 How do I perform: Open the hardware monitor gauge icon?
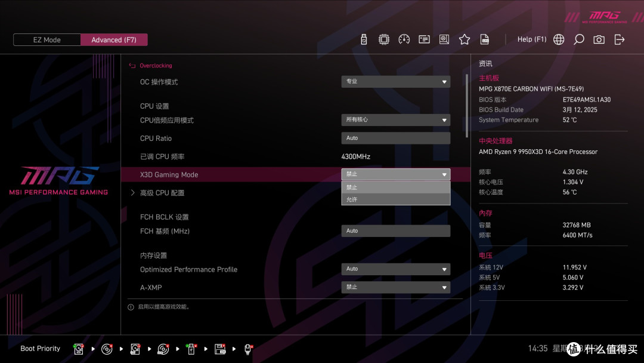(x=404, y=39)
